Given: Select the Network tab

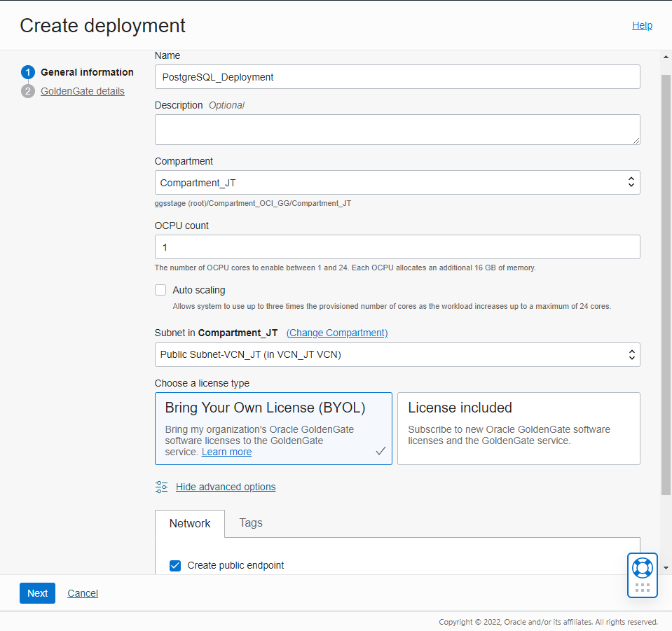Looking at the screenshot, I should point(189,523).
